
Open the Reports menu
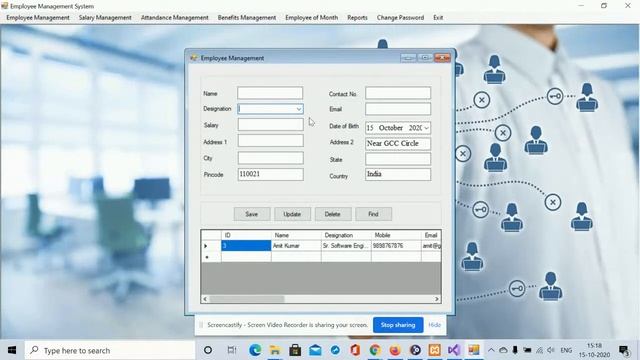(357, 18)
